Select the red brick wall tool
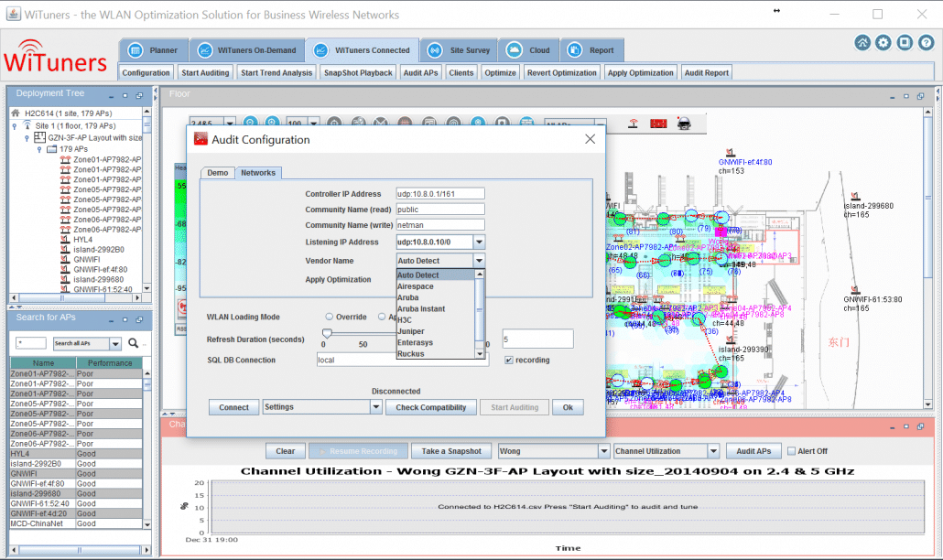This screenshot has width=943, height=560. [x=658, y=124]
